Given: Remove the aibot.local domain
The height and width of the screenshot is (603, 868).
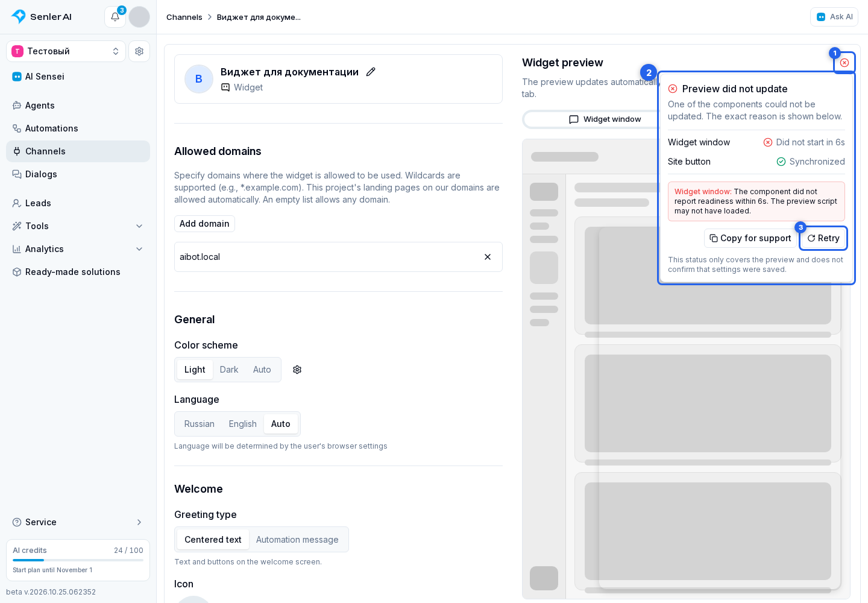Looking at the screenshot, I should click(x=488, y=257).
